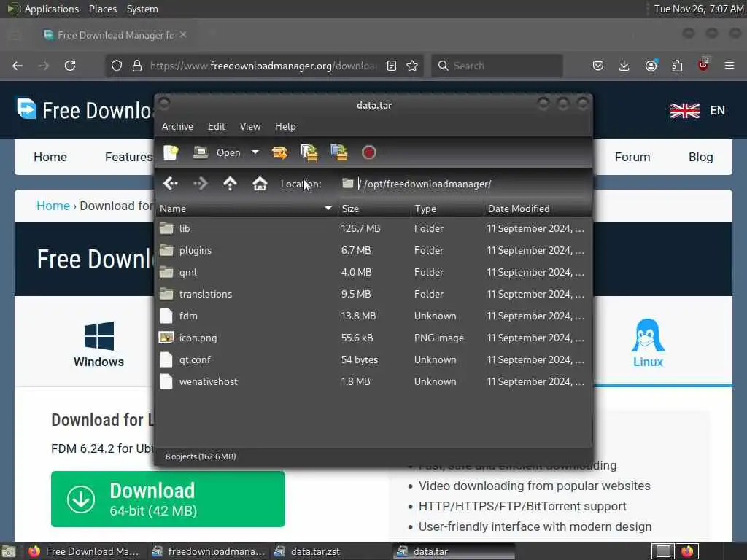
Task: Select the icon.png file
Action: click(373, 338)
